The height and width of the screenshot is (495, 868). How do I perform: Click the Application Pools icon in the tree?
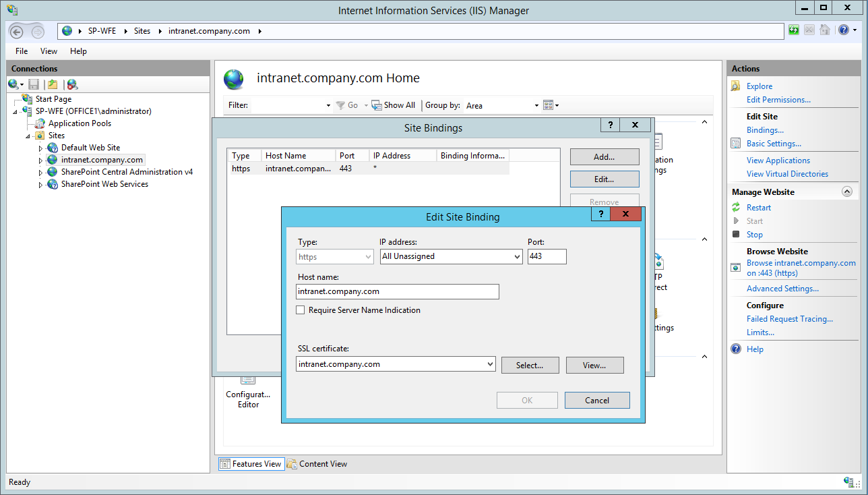click(41, 123)
